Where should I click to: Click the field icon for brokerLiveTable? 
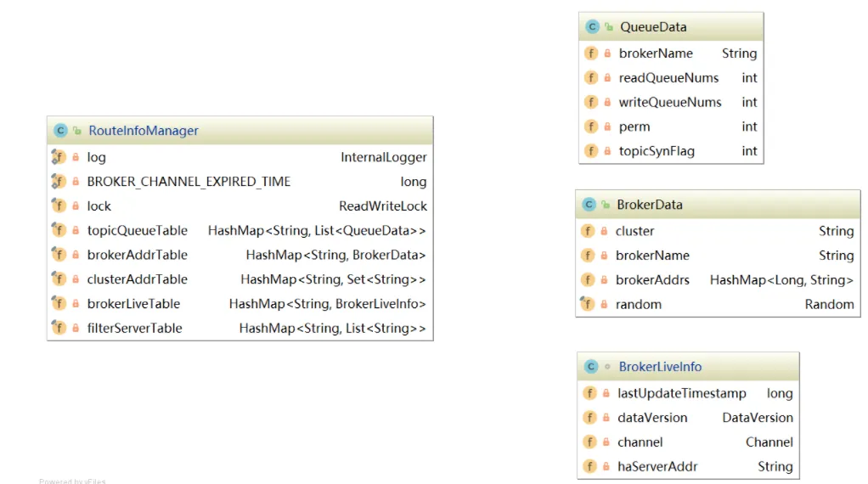[x=59, y=303]
